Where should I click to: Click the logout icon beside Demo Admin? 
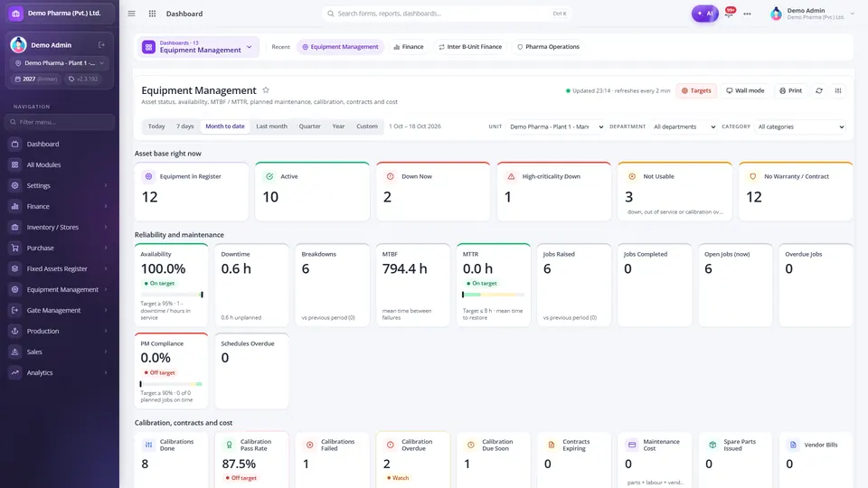point(101,45)
